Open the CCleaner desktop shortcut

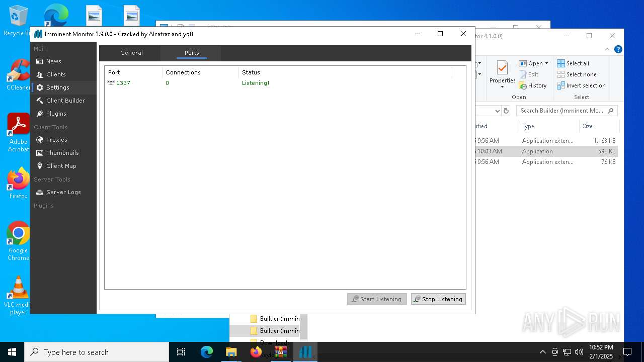coord(18,75)
